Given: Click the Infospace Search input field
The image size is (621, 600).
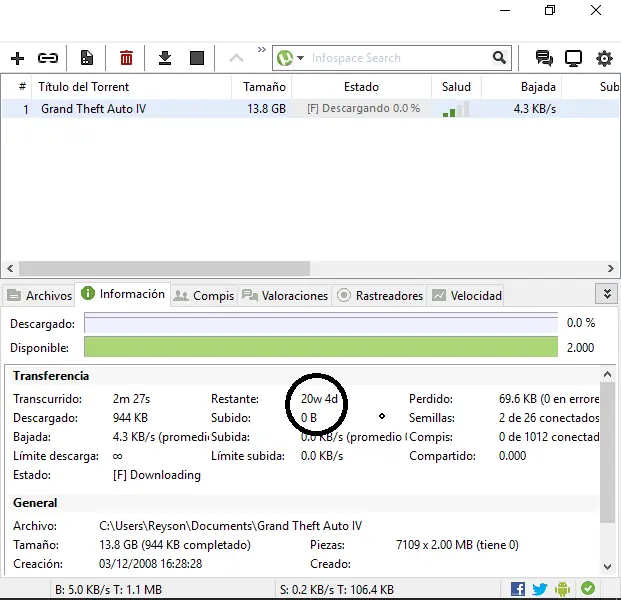Looking at the screenshot, I should 398,58.
